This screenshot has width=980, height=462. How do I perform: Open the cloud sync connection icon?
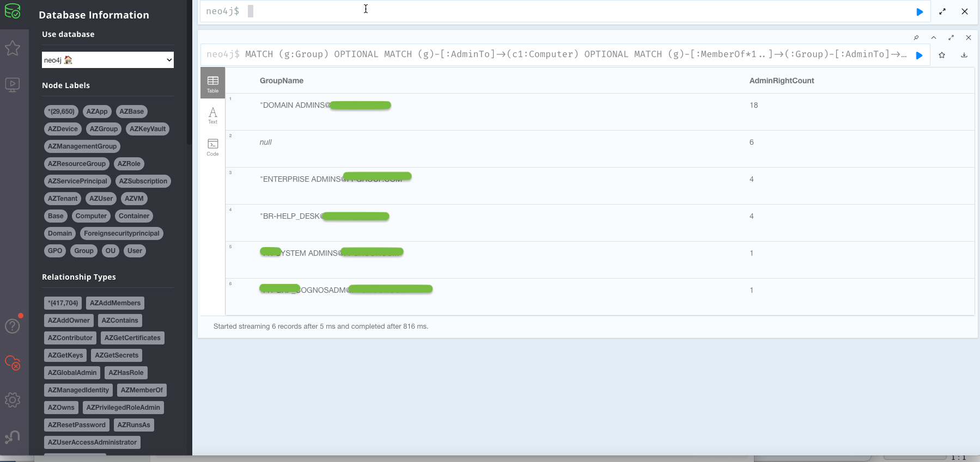(x=13, y=362)
